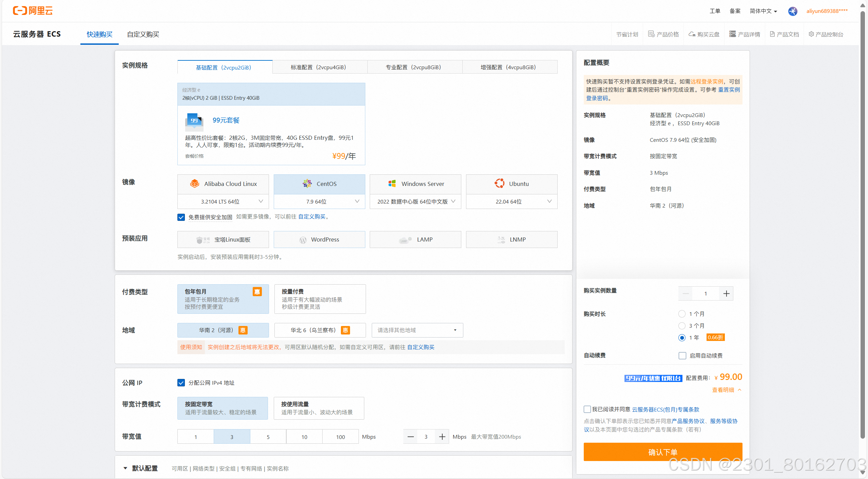Select 5 Mbps on the bandwidth selector

[268, 437]
